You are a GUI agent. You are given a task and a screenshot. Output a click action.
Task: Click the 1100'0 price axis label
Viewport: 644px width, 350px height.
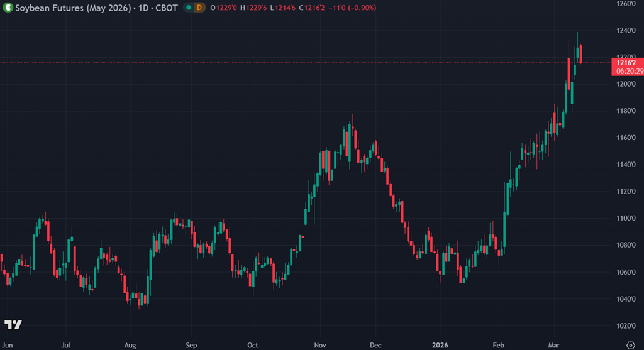625,218
